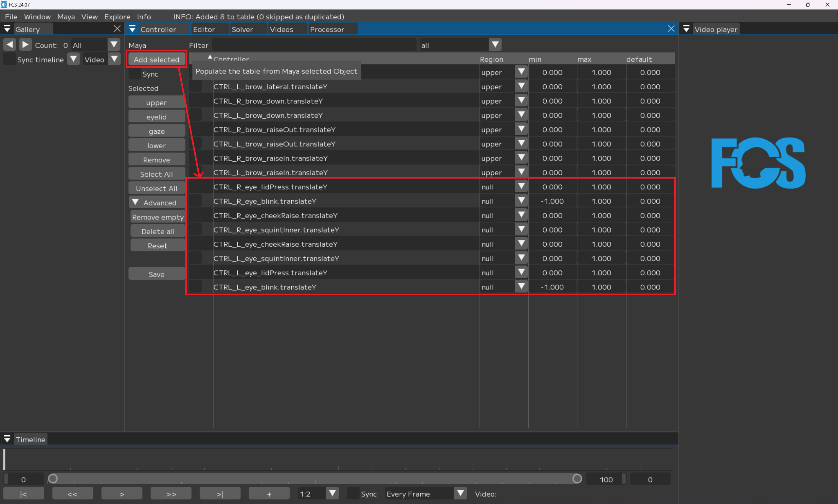Jump to the first frame in the timeline
The height and width of the screenshot is (504, 838).
click(24, 494)
